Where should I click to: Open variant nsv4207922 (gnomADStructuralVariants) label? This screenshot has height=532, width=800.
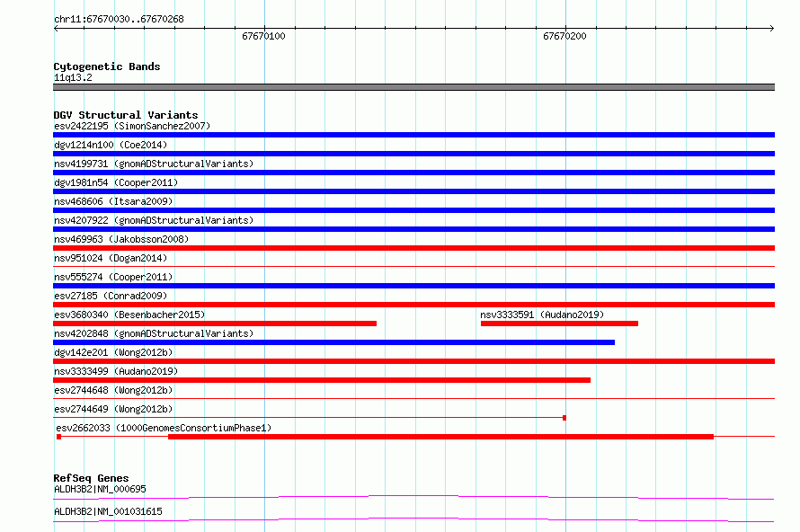(154, 220)
